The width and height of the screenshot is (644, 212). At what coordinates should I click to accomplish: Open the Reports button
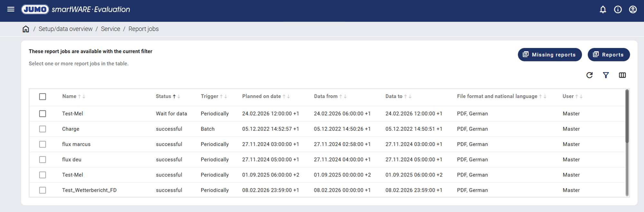(608, 55)
